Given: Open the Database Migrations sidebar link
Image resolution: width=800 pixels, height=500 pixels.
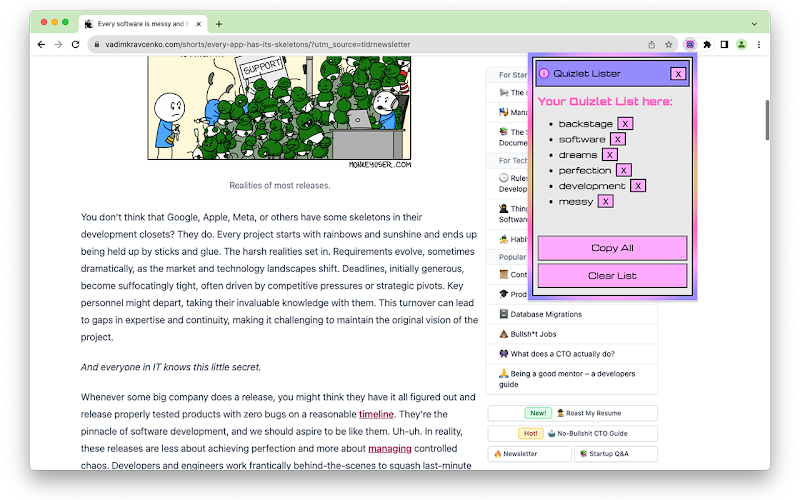Looking at the screenshot, I should (571, 314).
